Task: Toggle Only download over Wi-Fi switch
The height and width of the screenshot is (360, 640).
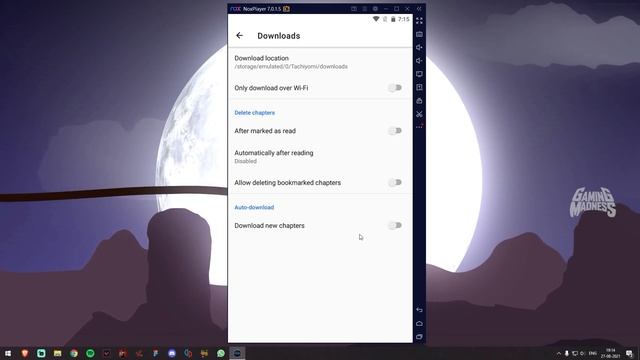Action: point(395,88)
